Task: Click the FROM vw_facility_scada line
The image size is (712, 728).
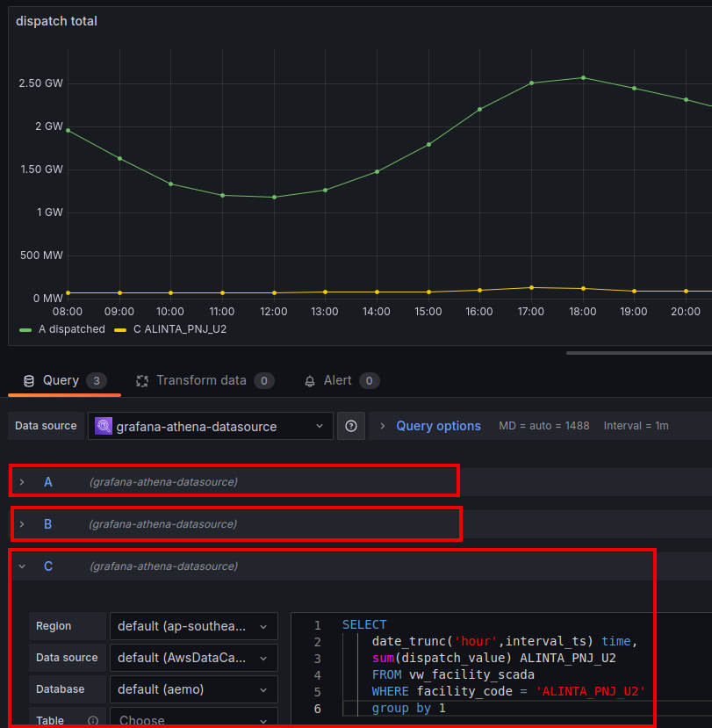Action: click(453, 674)
